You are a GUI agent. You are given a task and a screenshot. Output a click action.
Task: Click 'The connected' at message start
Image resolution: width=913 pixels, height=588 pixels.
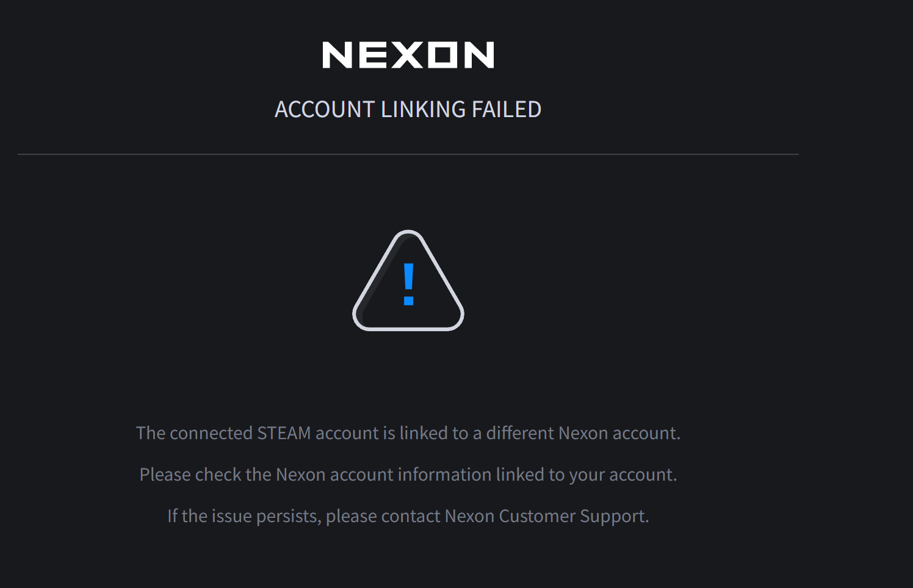tap(194, 433)
